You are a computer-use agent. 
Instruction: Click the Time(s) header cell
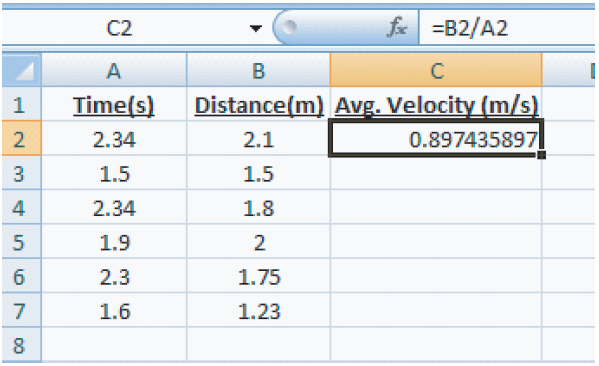click(x=114, y=104)
